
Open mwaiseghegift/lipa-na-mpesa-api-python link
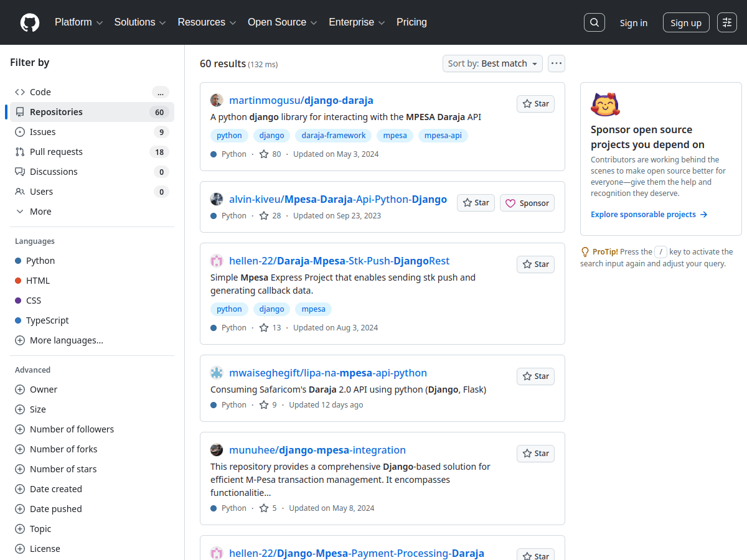click(x=328, y=373)
